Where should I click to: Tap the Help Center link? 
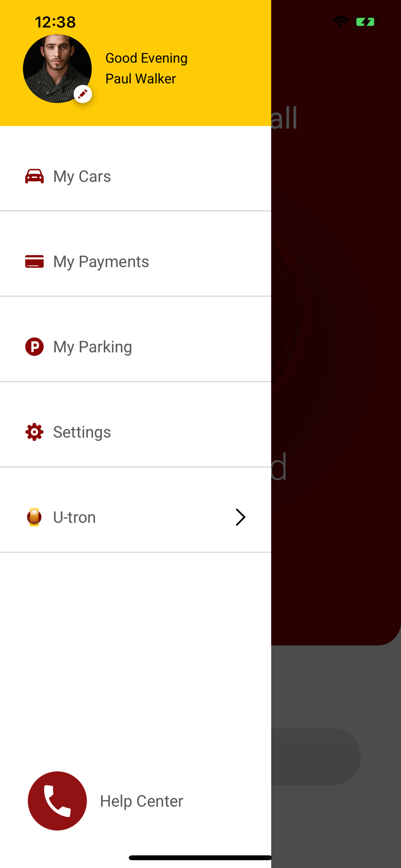(x=141, y=801)
